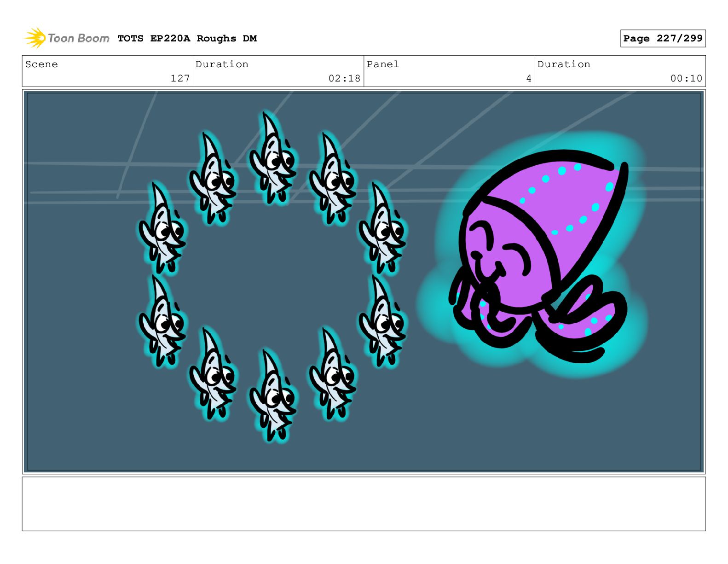Click the purple squid character in the storyboard
Image resolution: width=728 pixels, height=564 pixels.
538,256
